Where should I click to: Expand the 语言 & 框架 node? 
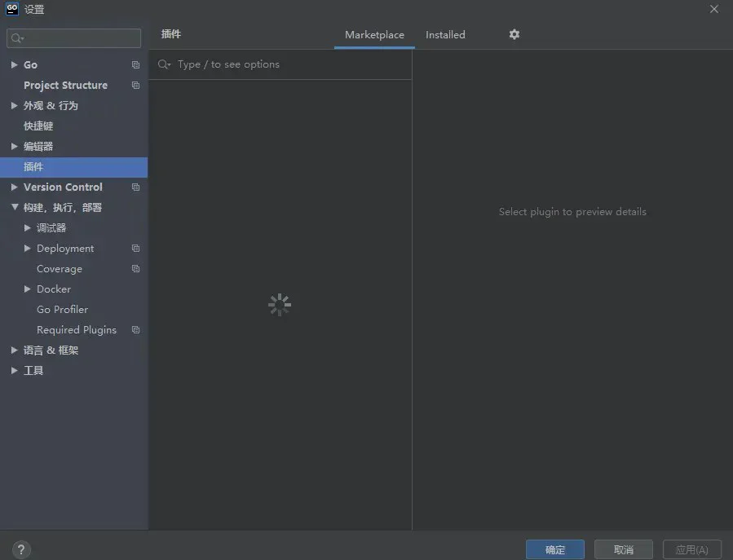point(15,351)
